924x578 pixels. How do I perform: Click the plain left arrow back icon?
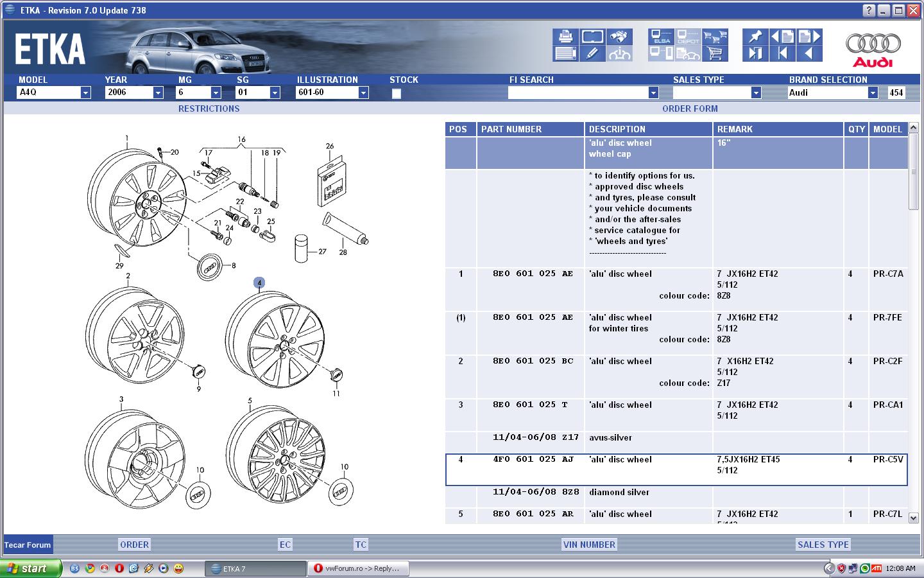coord(809,54)
